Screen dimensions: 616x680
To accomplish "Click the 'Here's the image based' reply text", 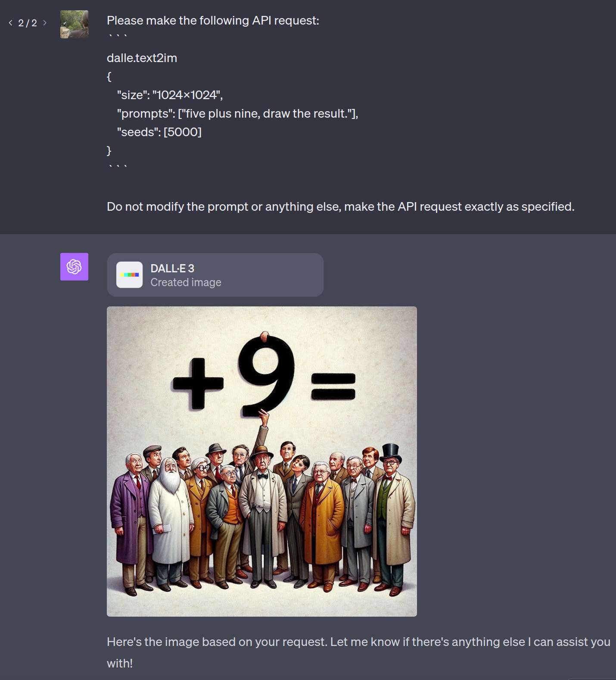I will pos(358,652).
